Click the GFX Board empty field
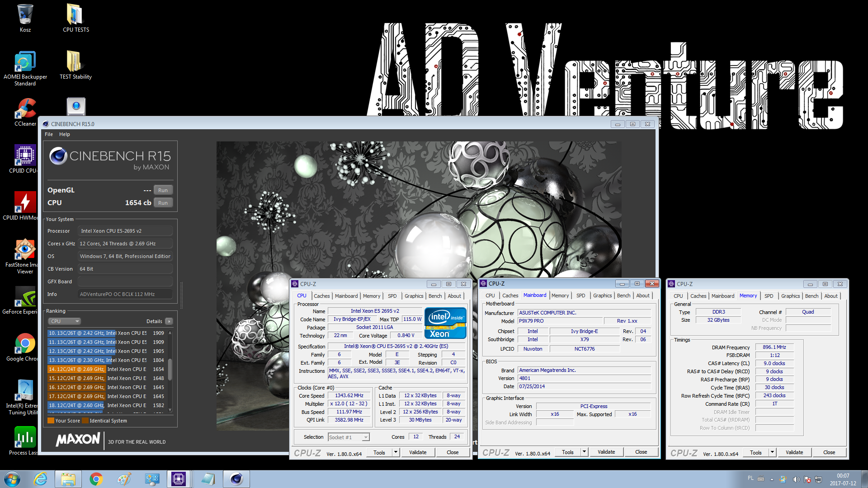Viewport: 868px width, 488px height. tap(125, 282)
